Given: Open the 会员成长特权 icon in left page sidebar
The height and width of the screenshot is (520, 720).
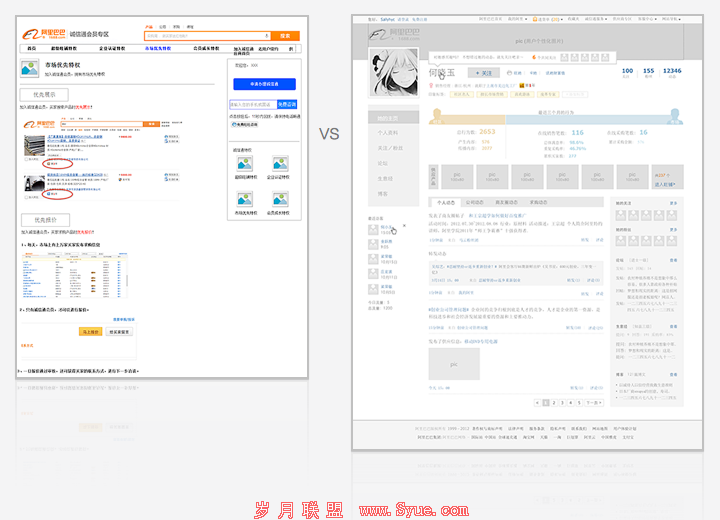Looking at the screenshot, I should pos(280,199).
